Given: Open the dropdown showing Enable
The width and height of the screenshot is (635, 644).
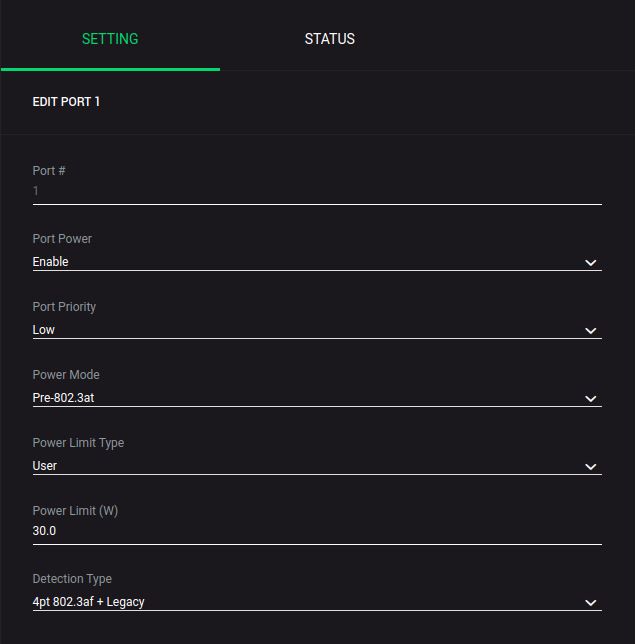Looking at the screenshot, I should click(300, 262).
